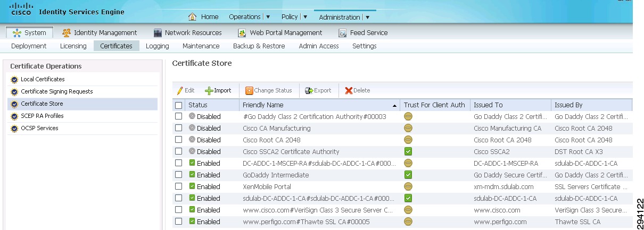Check the XenMobile Portal row
Viewport: 644px width, 230px height.
(x=179, y=186)
